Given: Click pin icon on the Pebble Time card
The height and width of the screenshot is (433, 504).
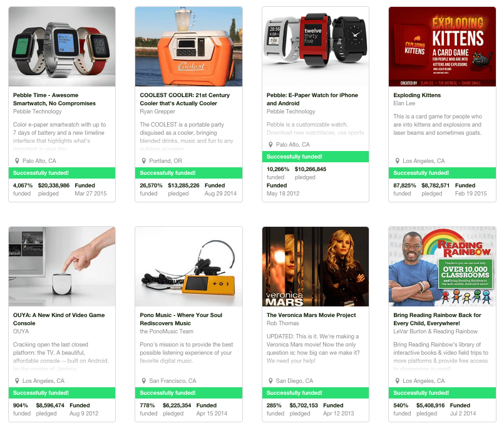Looking at the screenshot, I should coord(17,161).
